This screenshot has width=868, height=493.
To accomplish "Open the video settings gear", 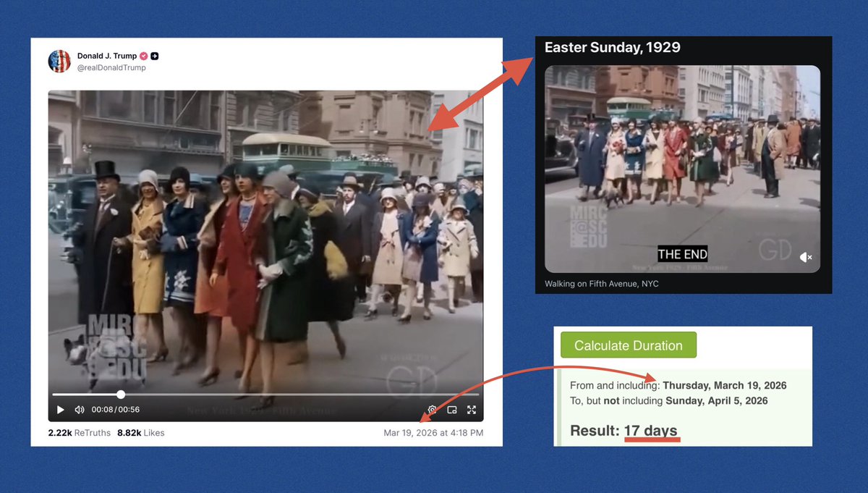I will [433, 410].
